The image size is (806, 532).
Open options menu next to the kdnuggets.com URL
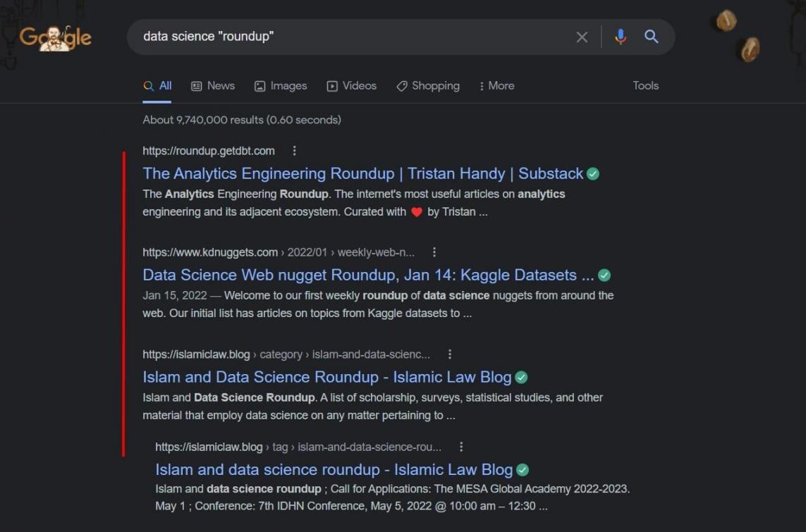[x=434, y=252]
